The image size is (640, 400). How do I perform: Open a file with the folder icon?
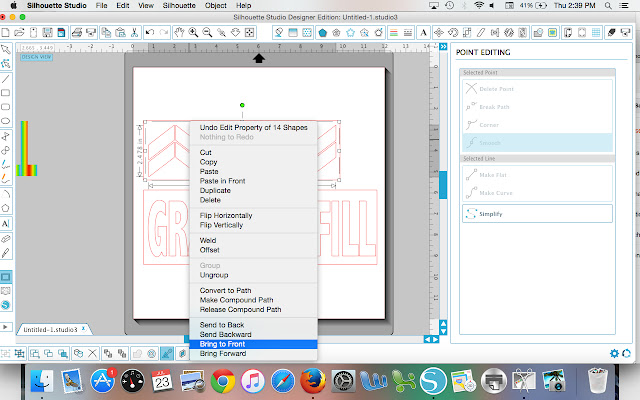coord(19,33)
